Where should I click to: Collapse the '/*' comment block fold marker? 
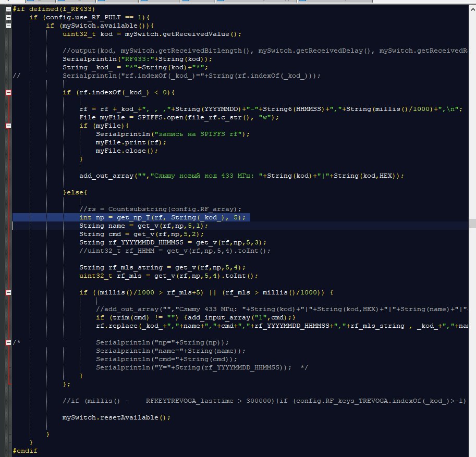click(x=8, y=342)
